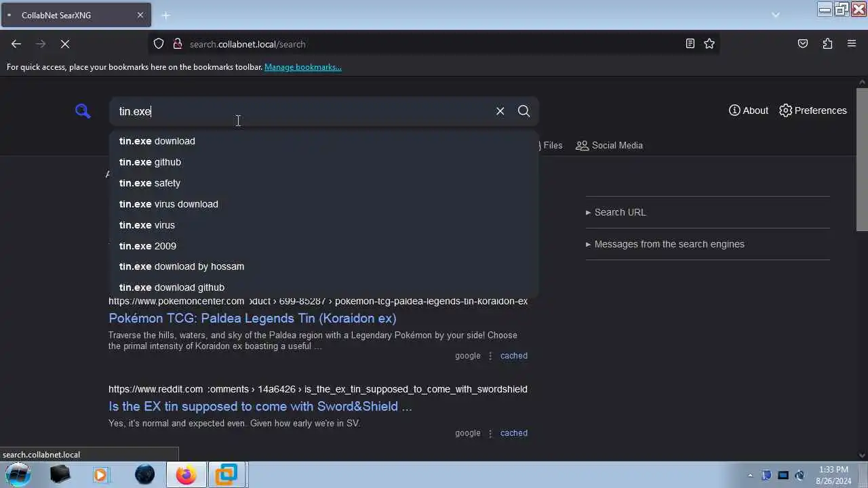Image resolution: width=868 pixels, height=488 pixels.
Task: Select suggestion "tin.exe download"
Action: point(324,141)
